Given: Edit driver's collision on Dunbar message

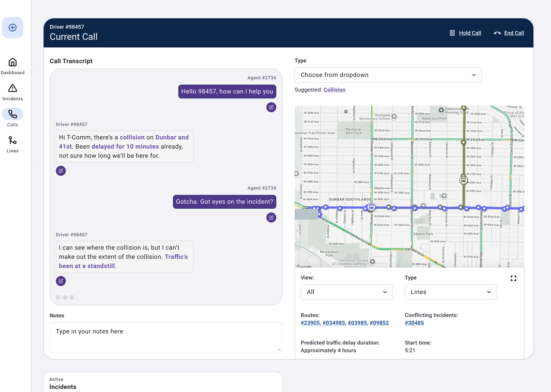Looking at the screenshot, I should pyautogui.click(x=61, y=171).
